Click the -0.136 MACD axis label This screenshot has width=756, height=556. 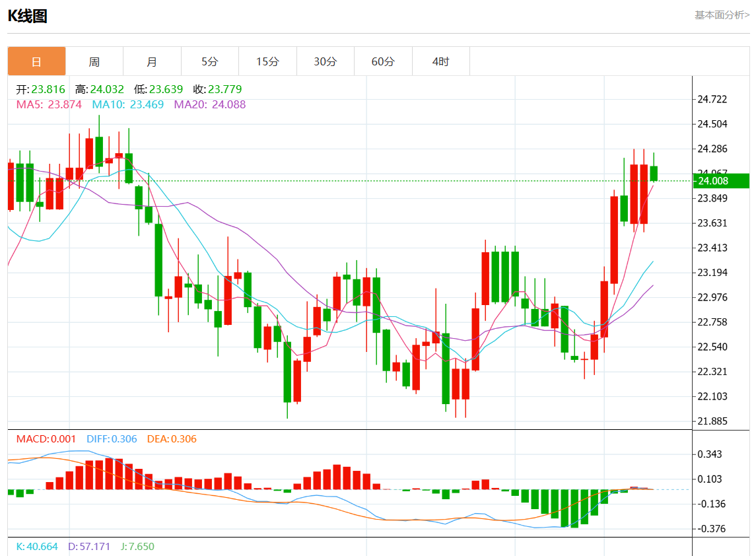click(x=711, y=504)
